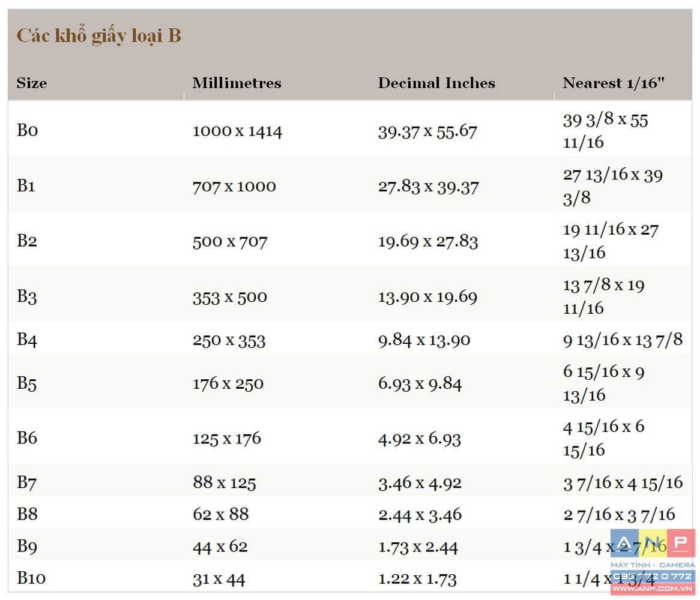Click the 27.83 x 39.37 inches cell
This screenshot has width=700, height=600.
coord(428,187)
